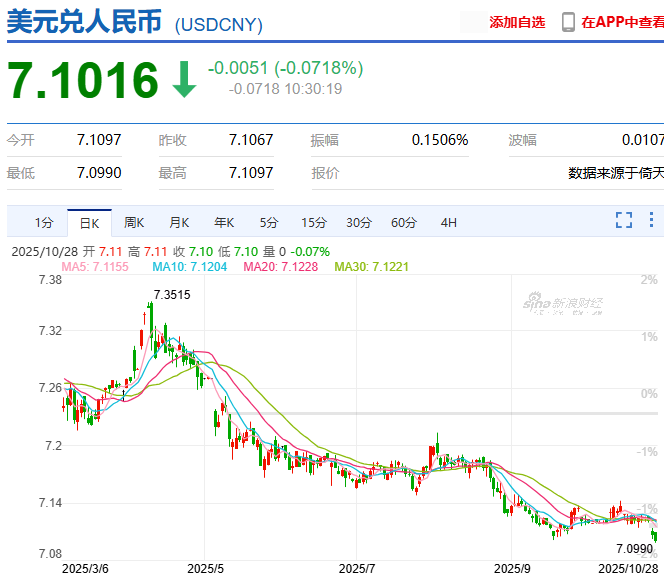Click the fullscreen chart icon
This screenshot has width=664, height=575.
click(x=624, y=221)
